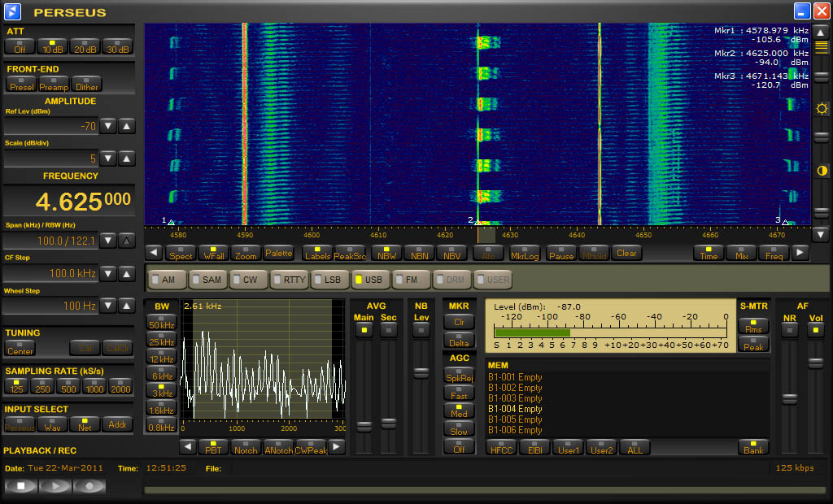
Task: Switch S-meter to Peak
Action: coord(753,344)
